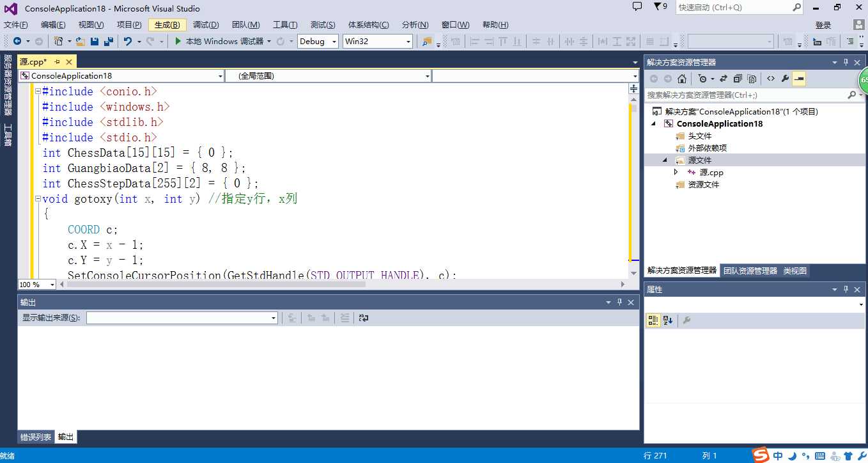Click the Undo arrow icon
The height and width of the screenshot is (463, 868).
click(x=128, y=42)
